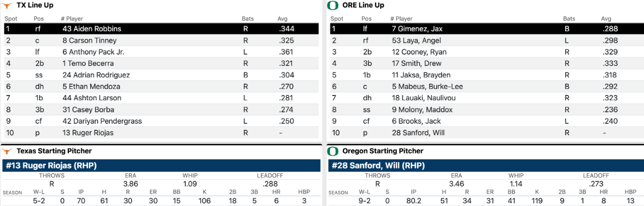Select Ruger Riojas pitcher row in Texas lineup
Screen dimensions: 644x206
pos(161,133)
